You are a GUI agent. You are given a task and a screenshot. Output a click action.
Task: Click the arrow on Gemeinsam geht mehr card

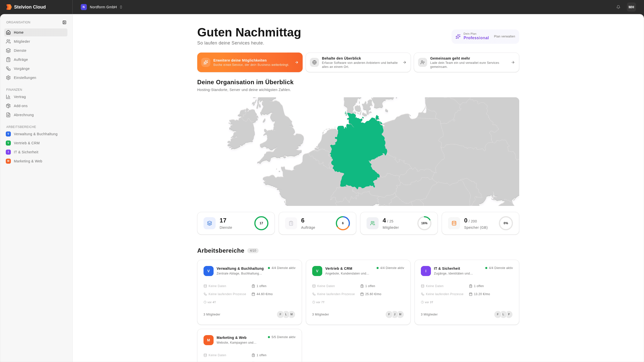click(x=513, y=62)
